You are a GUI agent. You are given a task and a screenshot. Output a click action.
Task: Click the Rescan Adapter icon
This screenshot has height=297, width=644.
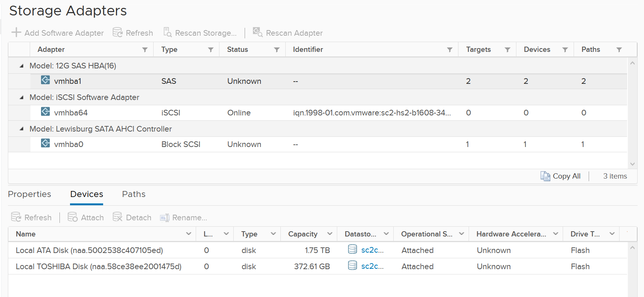click(257, 32)
